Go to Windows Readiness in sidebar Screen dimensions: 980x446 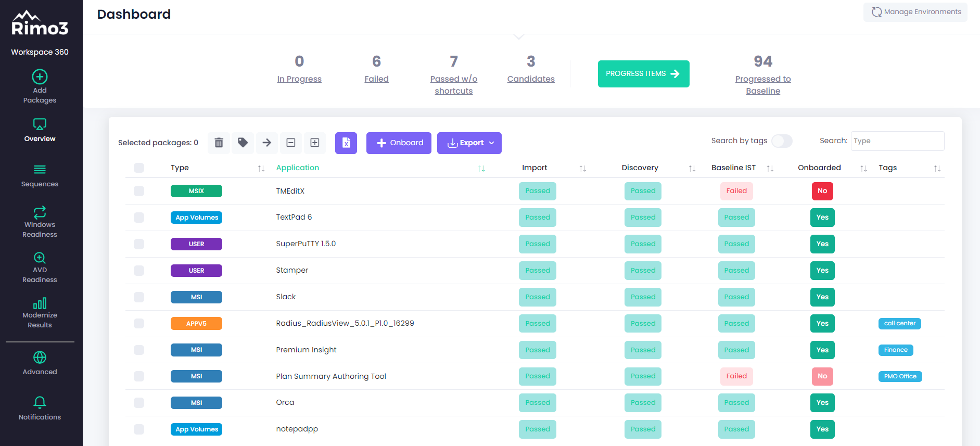pos(40,222)
